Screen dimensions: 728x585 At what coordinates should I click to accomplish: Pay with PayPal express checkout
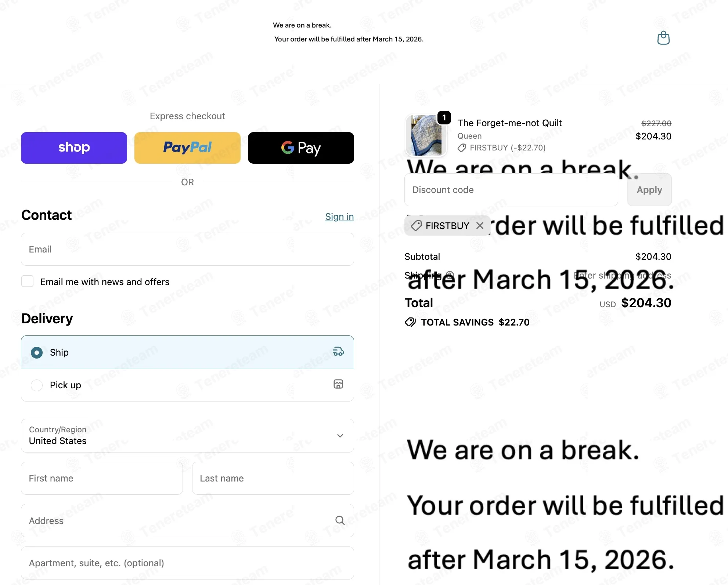coord(187,148)
